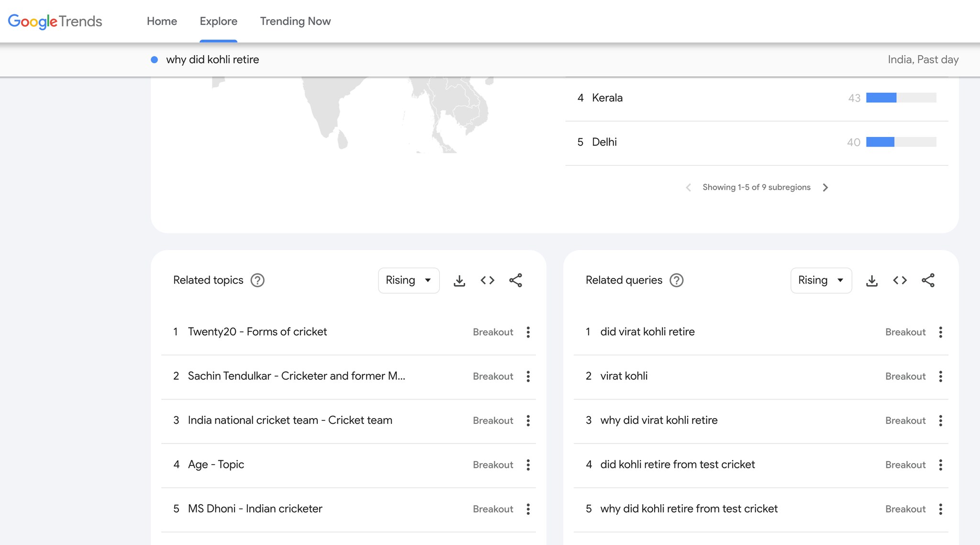Share the Related queries widget
Viewport: 980px width, 545px height.
pyautogui.click(x=928, y=280)
